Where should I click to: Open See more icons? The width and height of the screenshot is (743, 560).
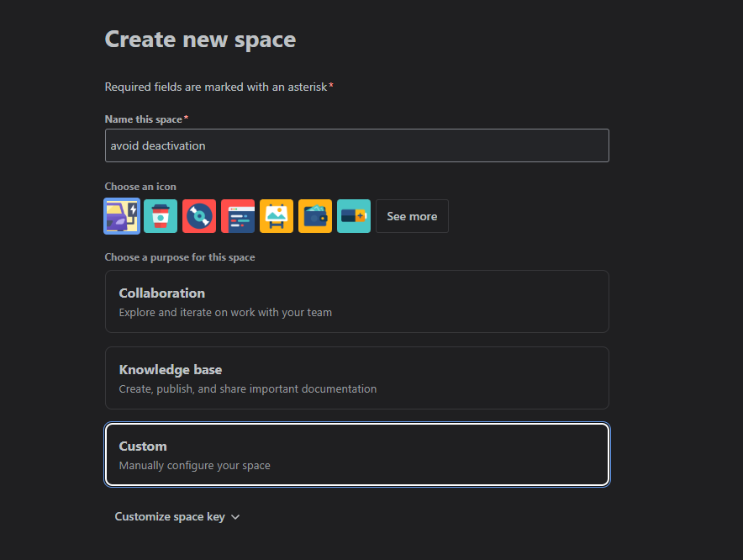[x=412, y=216]
